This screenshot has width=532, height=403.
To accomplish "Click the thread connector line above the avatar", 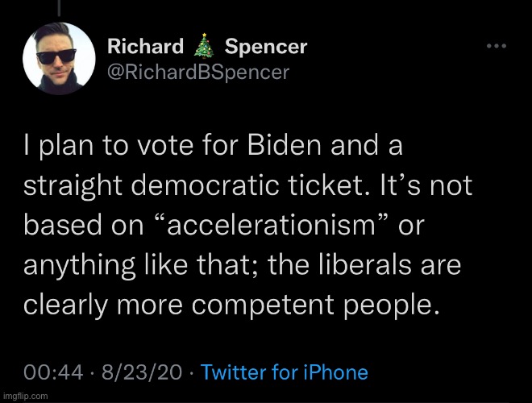I will [x=59, y=8].
